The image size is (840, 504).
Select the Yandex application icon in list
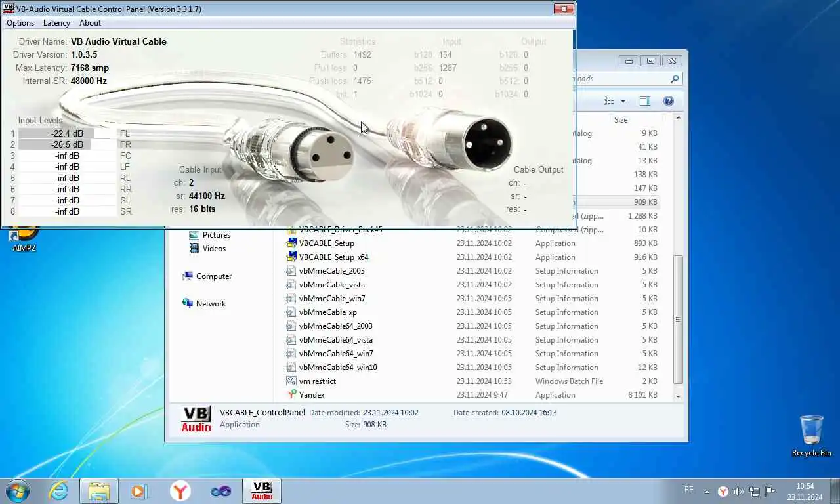click(292, 394)
